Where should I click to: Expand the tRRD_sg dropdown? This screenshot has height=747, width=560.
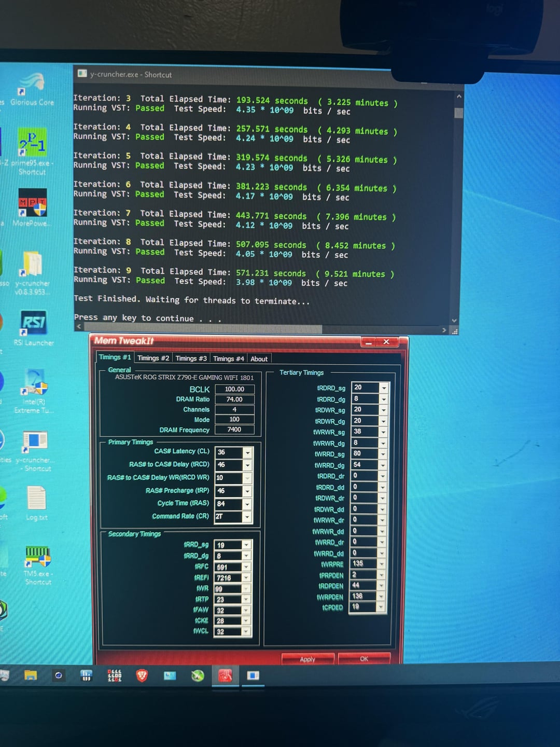[x=246, y=545]
